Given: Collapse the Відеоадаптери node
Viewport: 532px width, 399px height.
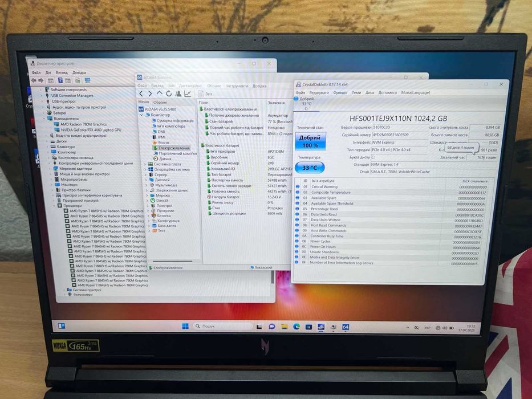Looking at the screenshot, I should tap(44, 119).
